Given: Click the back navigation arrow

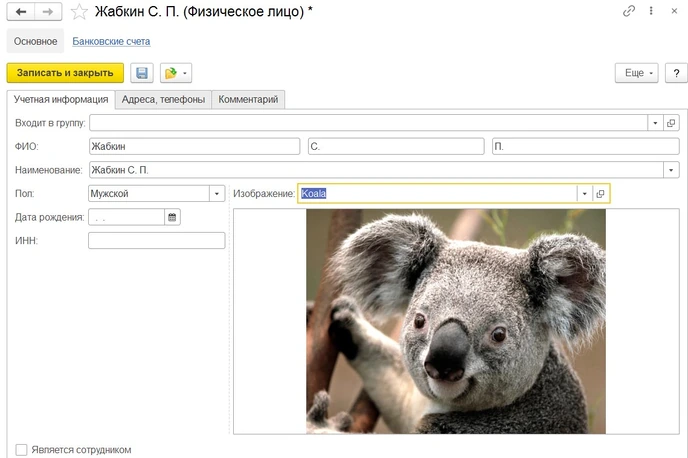Looking at the screenshot, I should [x=20, y=12].
